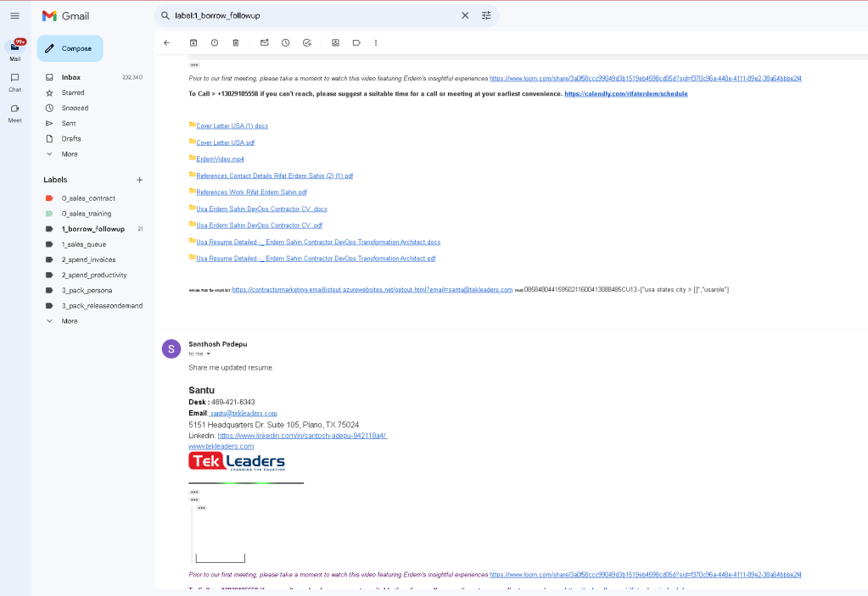Create new label with plus icon
This screenshot has height=596, width=868.
pyautogui.click(x=139, y=180)
